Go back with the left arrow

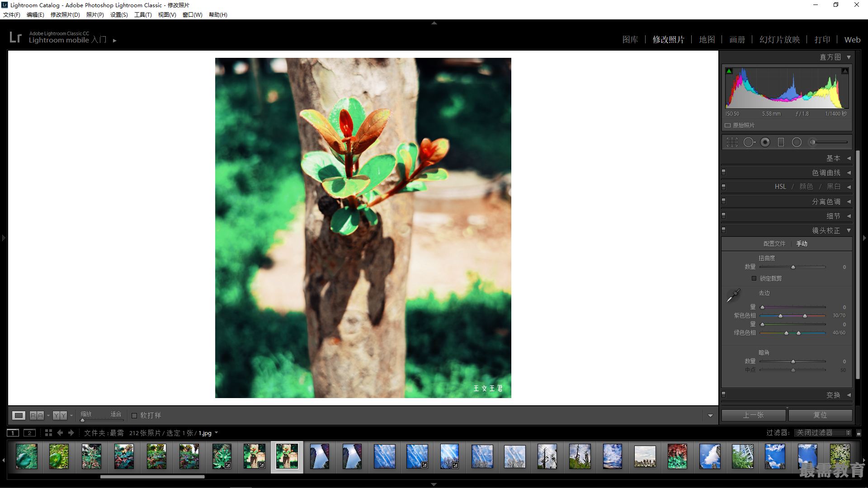60,433
